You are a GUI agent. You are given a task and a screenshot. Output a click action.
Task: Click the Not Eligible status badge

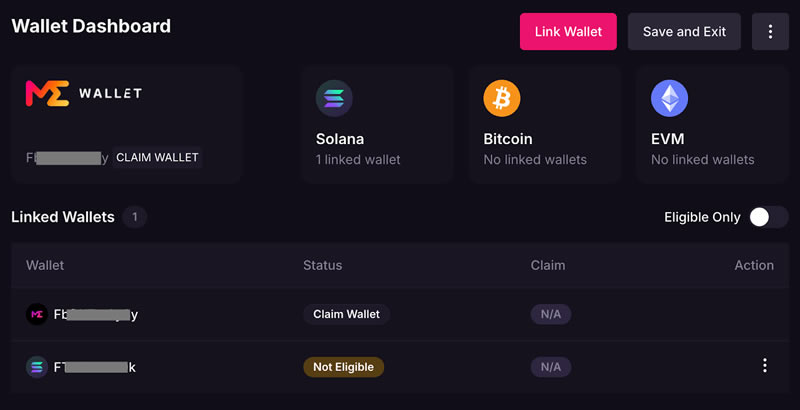click(x=343, y=367)
